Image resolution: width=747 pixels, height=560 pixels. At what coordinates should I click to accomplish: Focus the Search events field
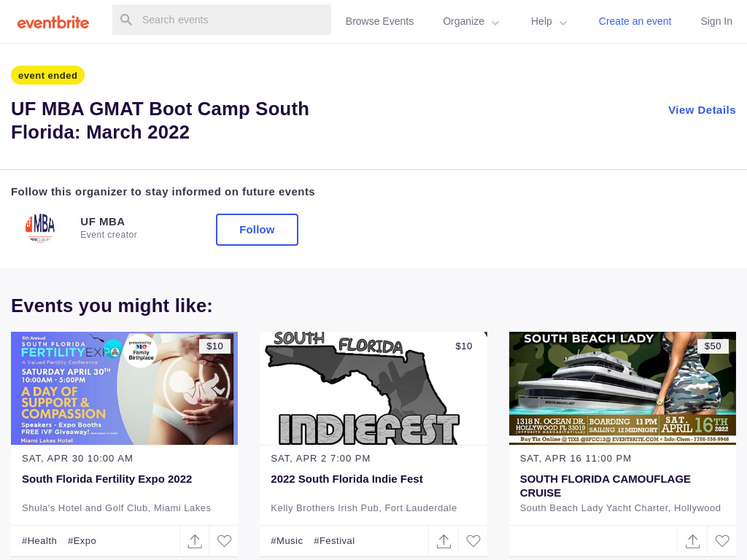[x=222, y=20]
